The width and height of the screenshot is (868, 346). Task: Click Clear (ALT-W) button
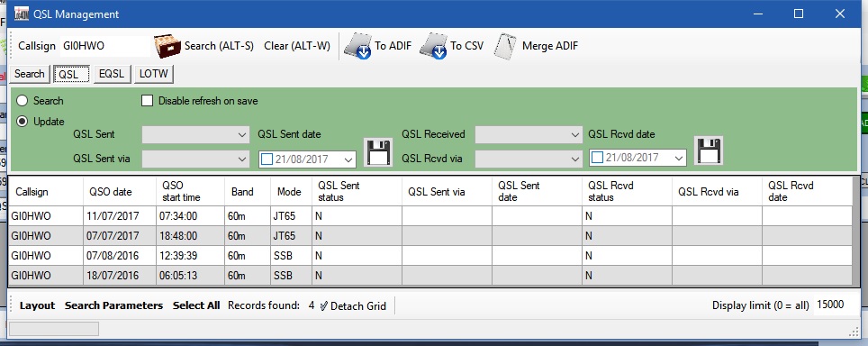point(297,46)
